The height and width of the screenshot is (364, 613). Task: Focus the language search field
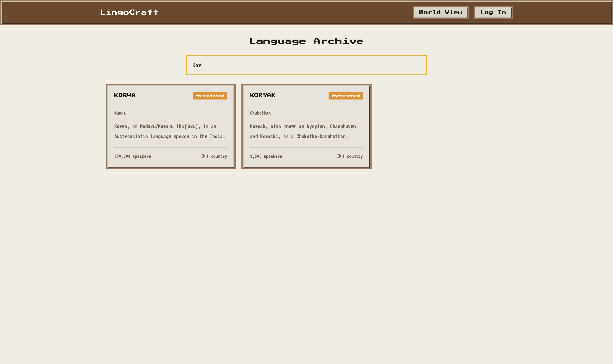pos(306,65)
